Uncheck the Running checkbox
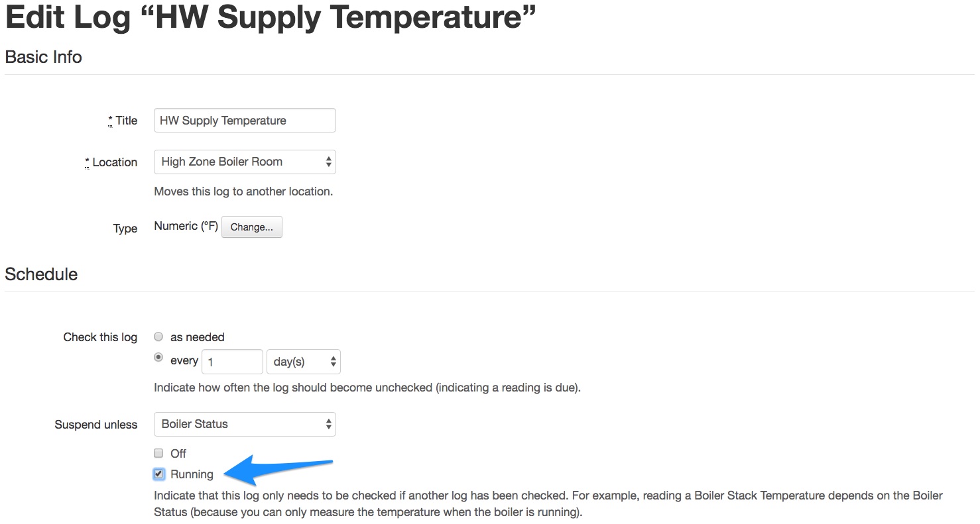 click(158, 474)
